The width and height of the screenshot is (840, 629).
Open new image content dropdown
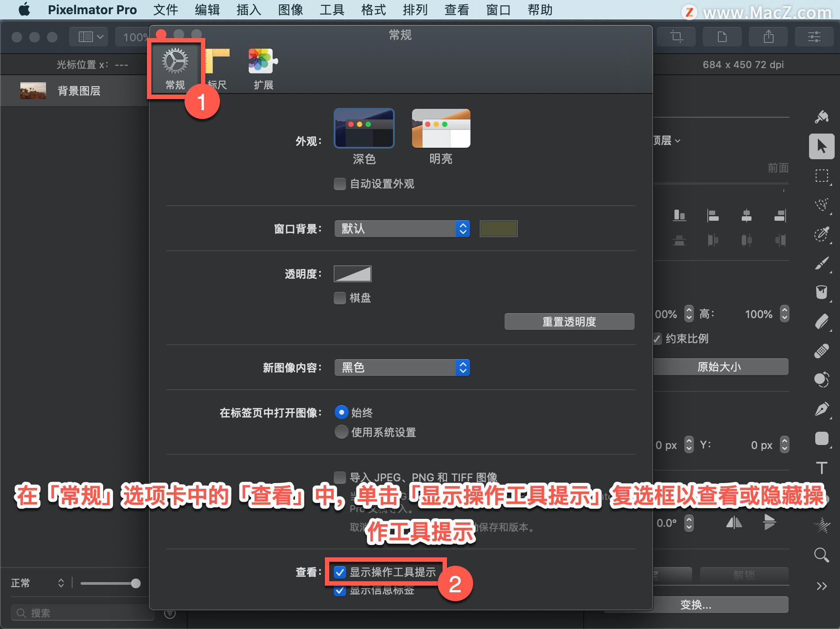tap(402, 368)
